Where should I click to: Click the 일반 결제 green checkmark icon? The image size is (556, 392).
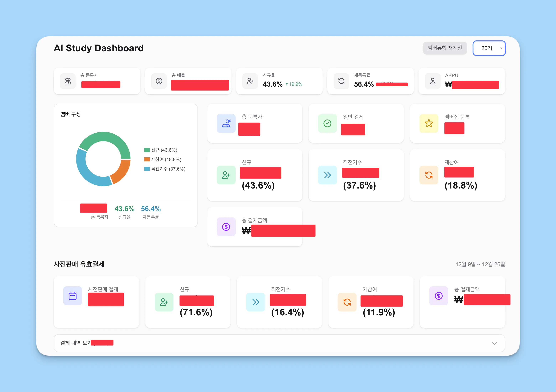coord(327,123)
